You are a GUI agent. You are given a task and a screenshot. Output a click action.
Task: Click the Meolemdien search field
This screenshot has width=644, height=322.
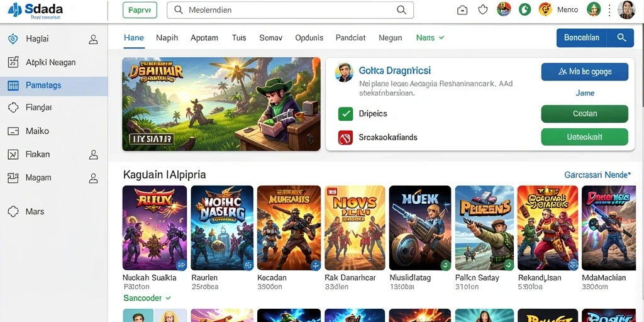[x=290, y=10]
